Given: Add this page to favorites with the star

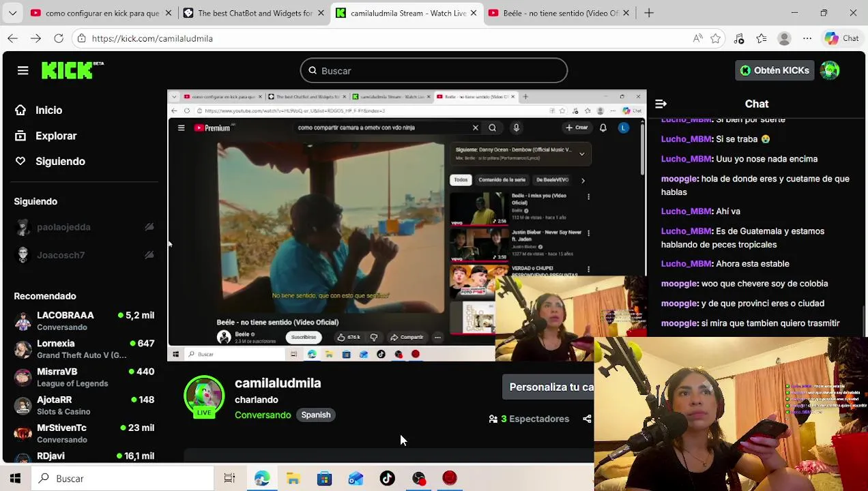Looking at the screenshot, I should tap(716, 38).
